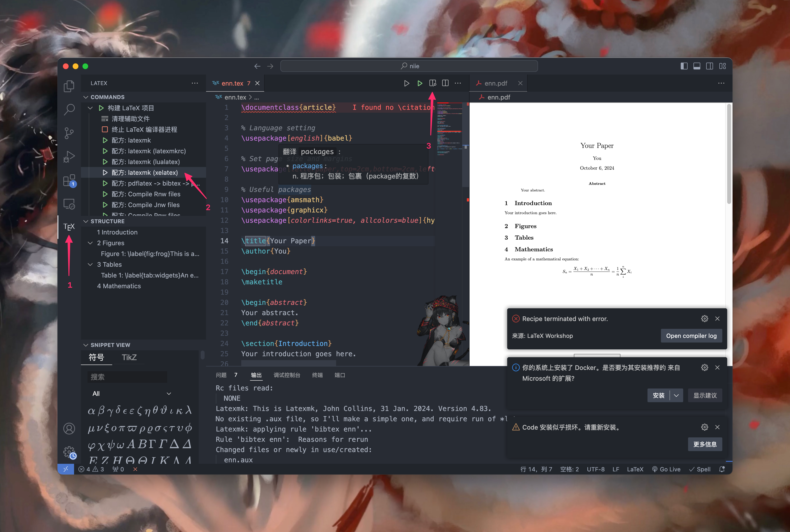
Task: Click the PDF preview vertical scrollbar
Action: 729,154
